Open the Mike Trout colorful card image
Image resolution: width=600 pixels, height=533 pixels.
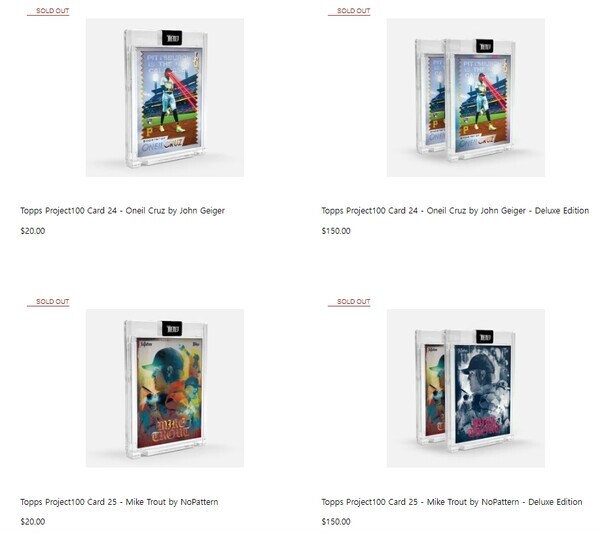[x=165, y=388]
